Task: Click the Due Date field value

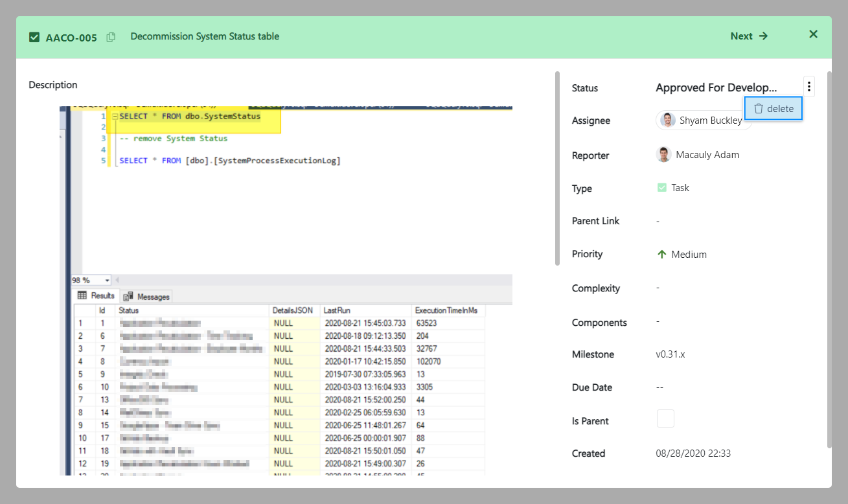Action: point(659,387)
